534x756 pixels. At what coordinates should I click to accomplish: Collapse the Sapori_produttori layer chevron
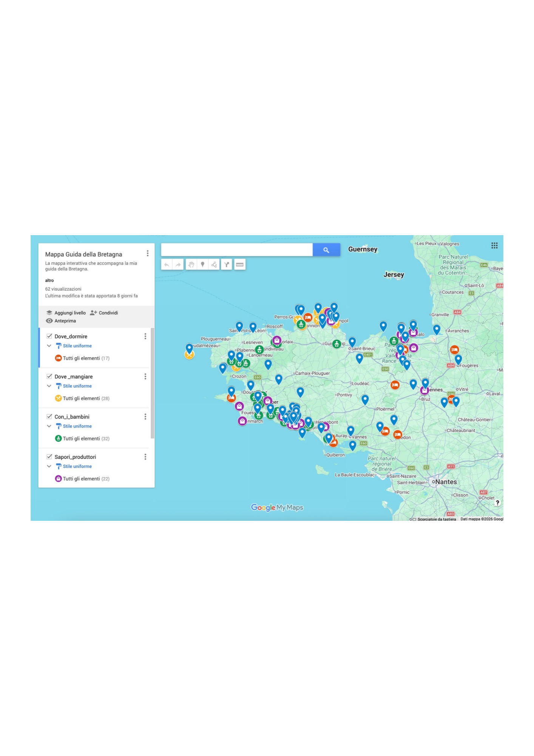49,466
